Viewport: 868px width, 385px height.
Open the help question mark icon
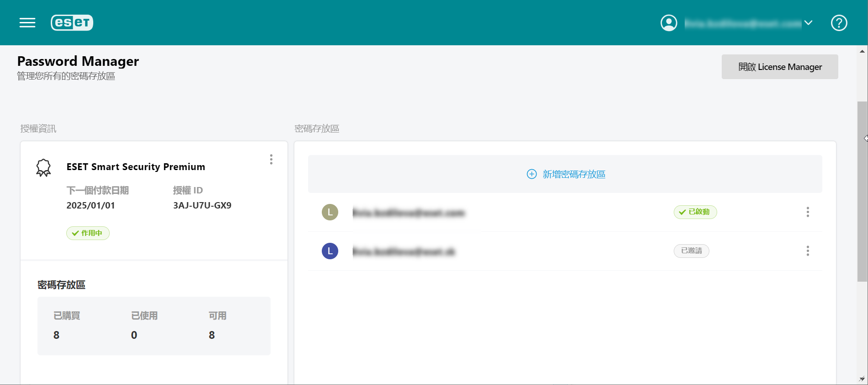pyautogui.click(x=839, y=23)
